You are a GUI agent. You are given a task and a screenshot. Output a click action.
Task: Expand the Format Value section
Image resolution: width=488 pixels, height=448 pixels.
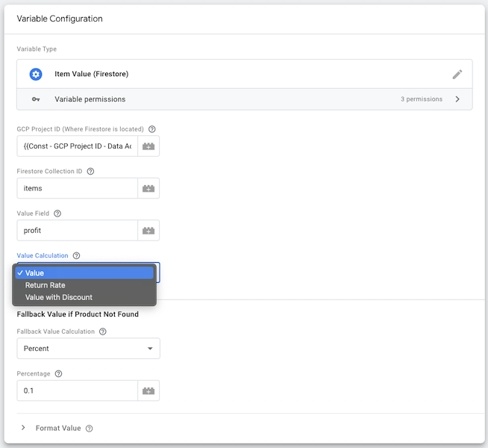[24, 428]
